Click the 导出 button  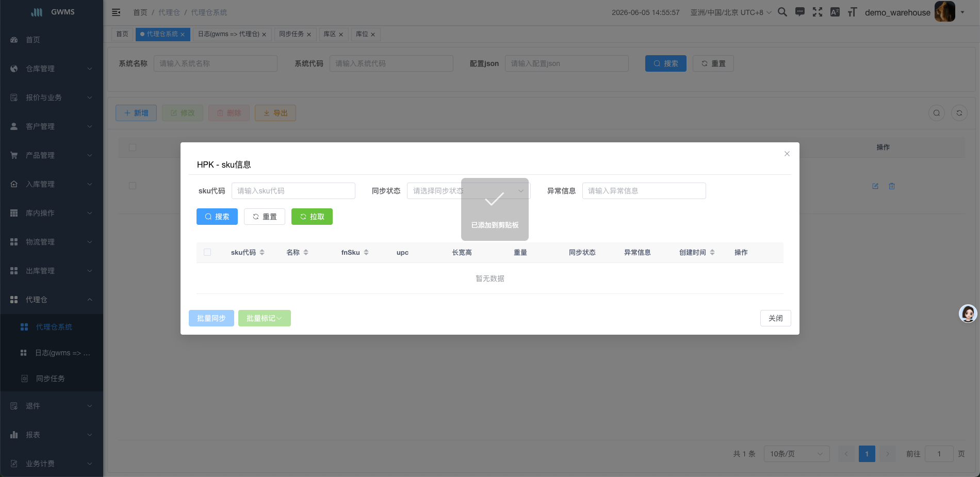[275, 113]
